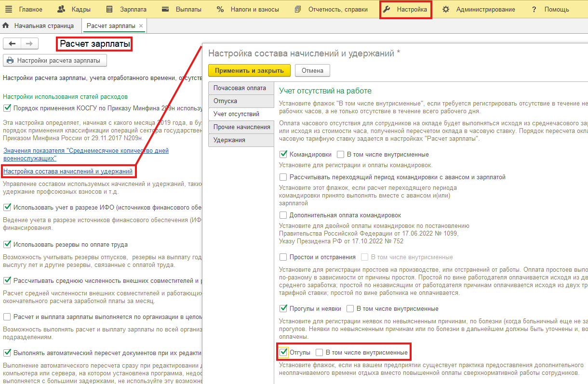This screenshot has width=588, height=384.
Task: Enable Простои и отстранения checkbox
Action: [283, 257]
